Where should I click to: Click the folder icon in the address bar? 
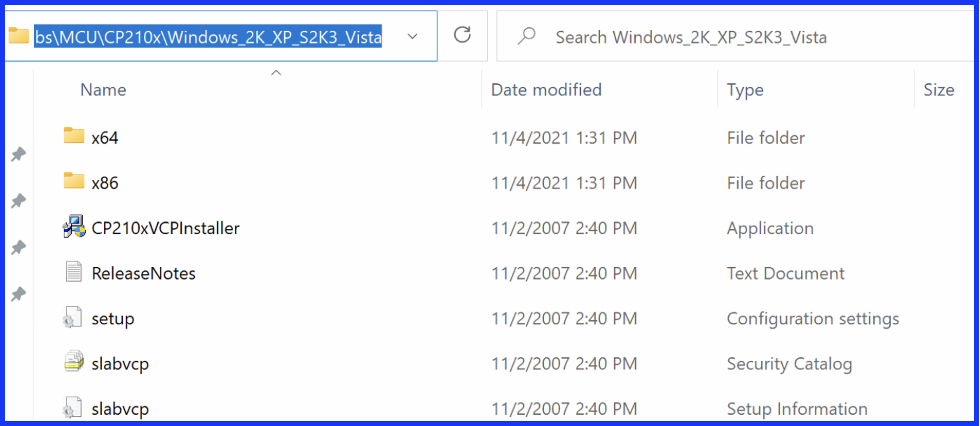[x=19, y=36]
